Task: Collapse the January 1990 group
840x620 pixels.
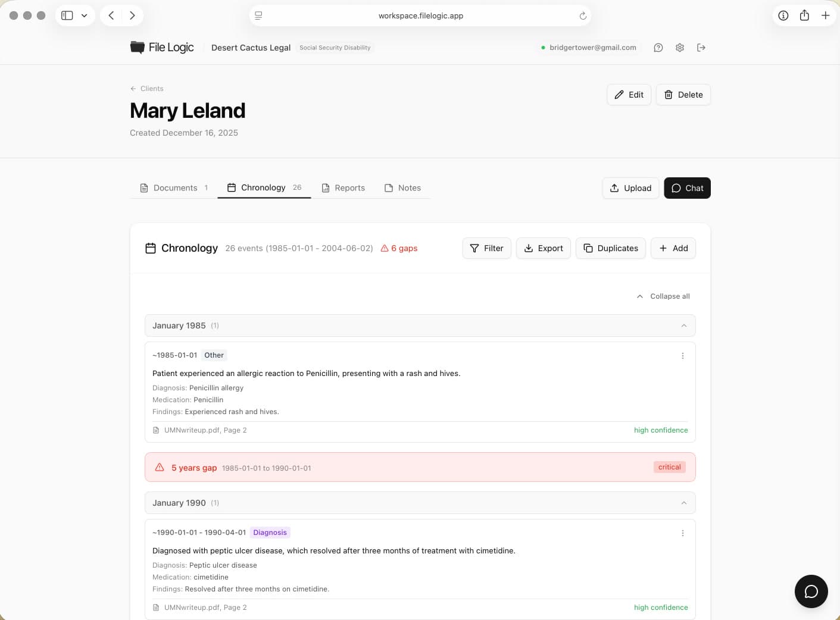Action: [420, 503]
